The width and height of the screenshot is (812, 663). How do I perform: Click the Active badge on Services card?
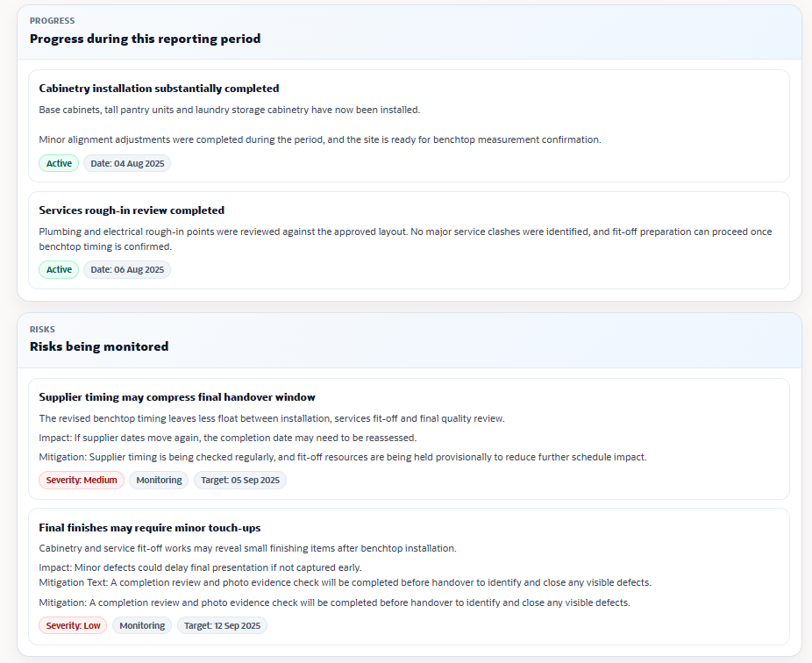[59, 269]
